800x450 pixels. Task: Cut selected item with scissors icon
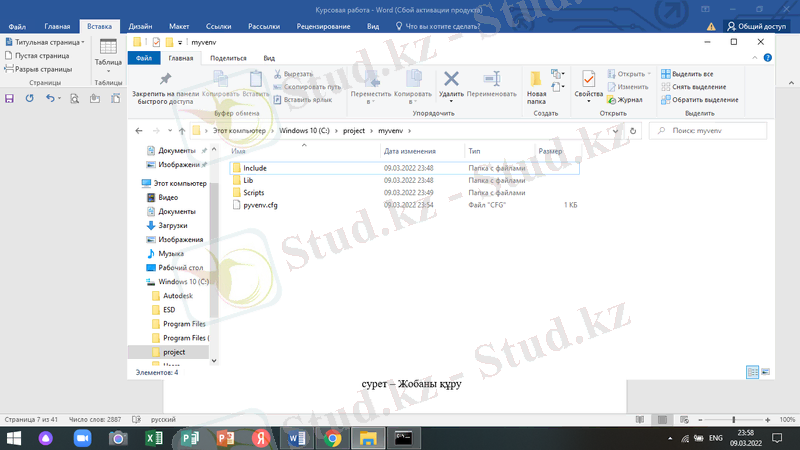coord(293,74)
